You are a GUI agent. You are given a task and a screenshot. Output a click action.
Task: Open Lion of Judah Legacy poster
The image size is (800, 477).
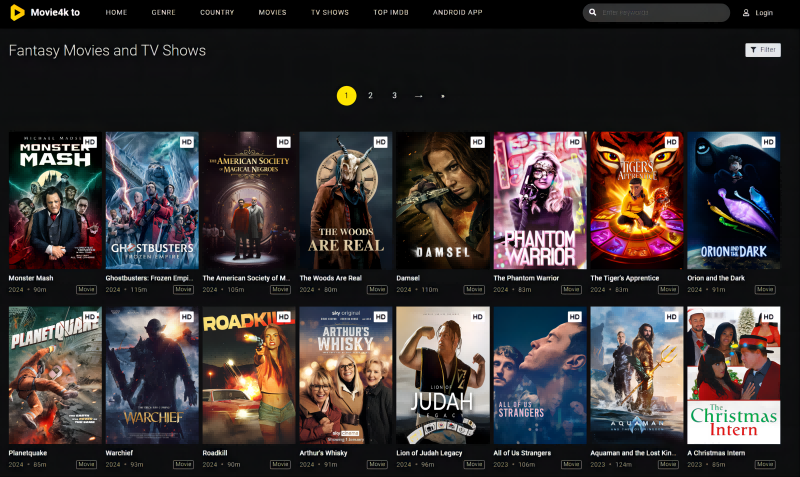[443, 375]
